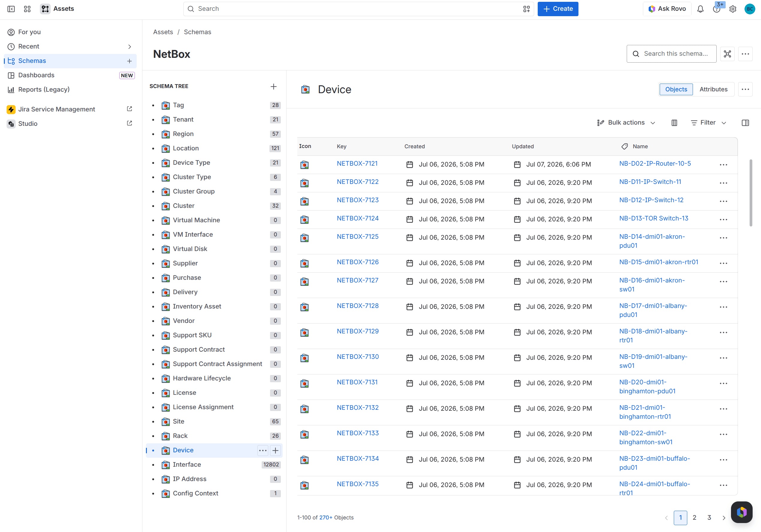Open Device object type more actions header
The image size is (761, 532).
coord(745,90)
